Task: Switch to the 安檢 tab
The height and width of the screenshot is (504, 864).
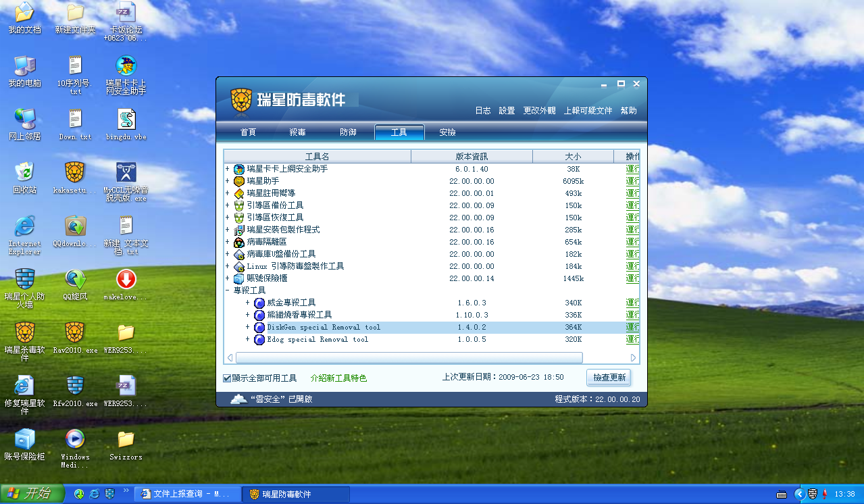Action: (x=447, y=132)
